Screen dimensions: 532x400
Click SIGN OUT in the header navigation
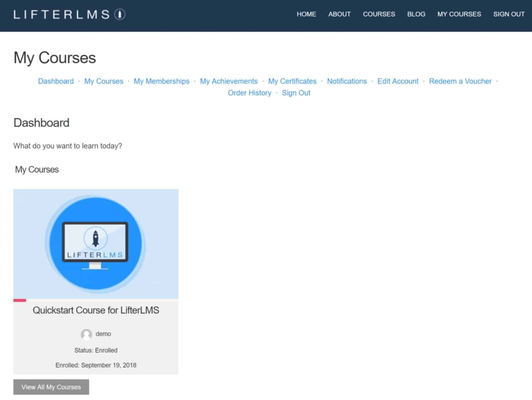509,14
